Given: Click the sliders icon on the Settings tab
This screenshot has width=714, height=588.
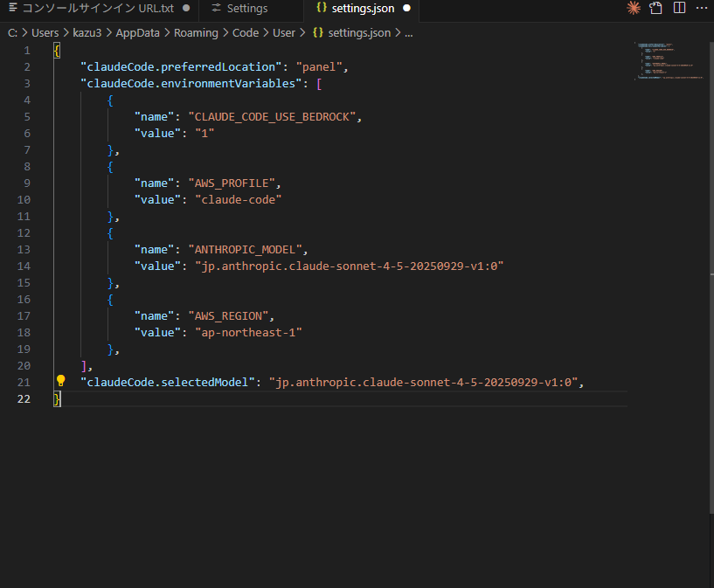Looking at the screenshot, I should pos(215,8).
